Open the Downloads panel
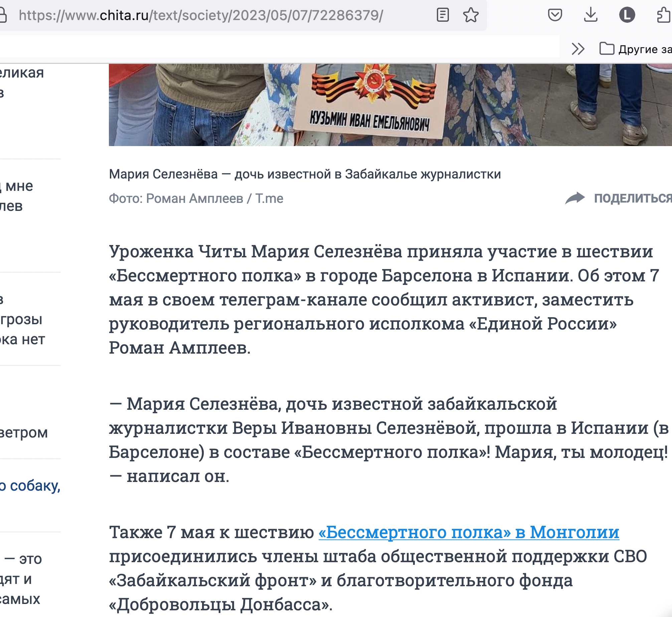This screenshot has height=617, width=672. tap(591, 15)
